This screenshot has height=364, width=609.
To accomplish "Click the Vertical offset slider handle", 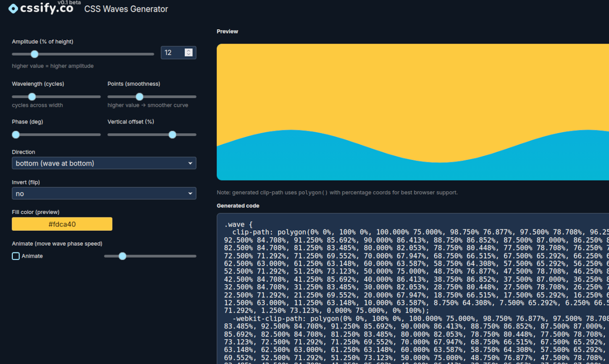I will [172, 135].
